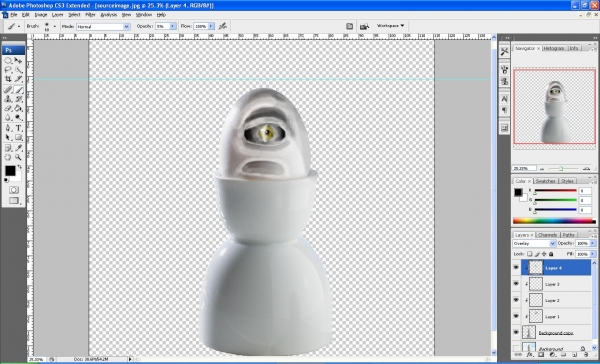Open layer Fill slider arrow

pos(593,254)
